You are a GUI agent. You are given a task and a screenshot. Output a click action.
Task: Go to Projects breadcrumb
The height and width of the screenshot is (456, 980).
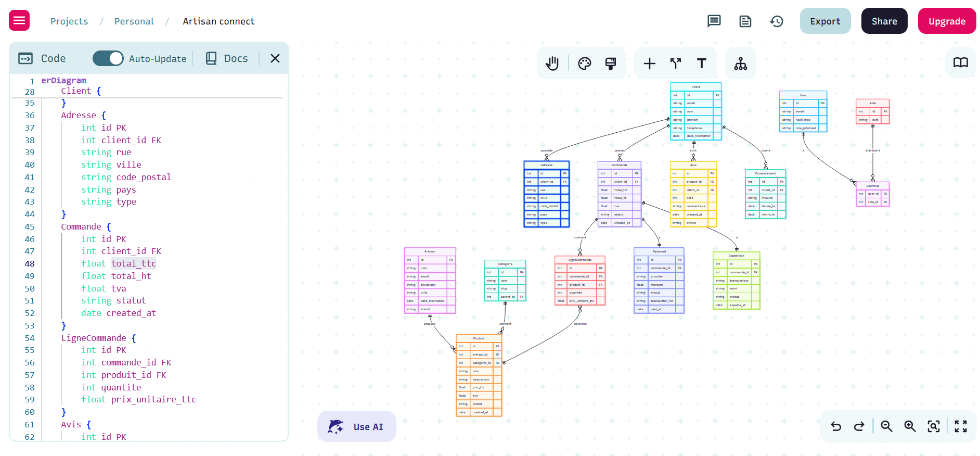pyautogui.click(x=69, y=21)
